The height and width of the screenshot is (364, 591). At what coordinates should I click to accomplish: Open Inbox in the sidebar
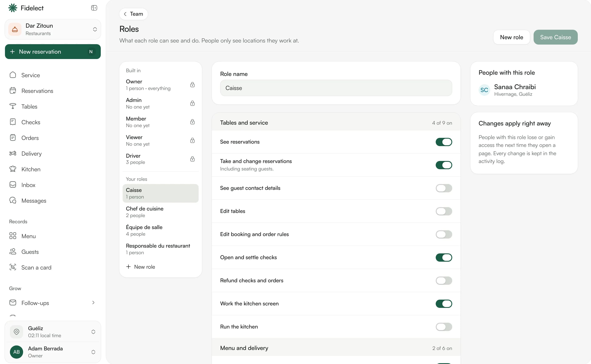(53, 185)
